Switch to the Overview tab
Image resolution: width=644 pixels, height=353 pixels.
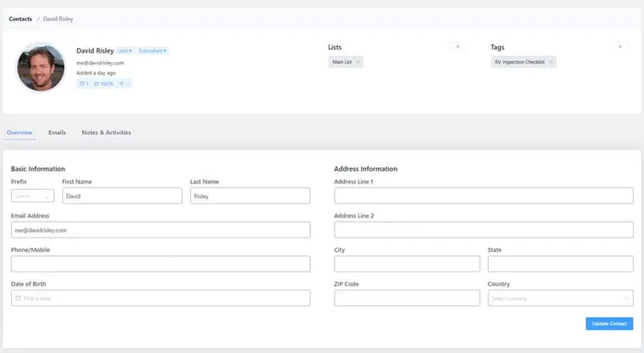pyautogui.click(x=19, y=132)
